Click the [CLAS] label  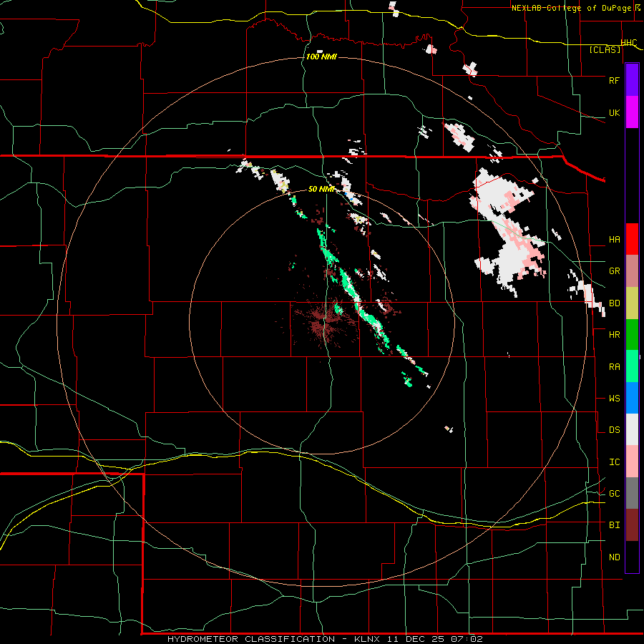pos(605,49)
